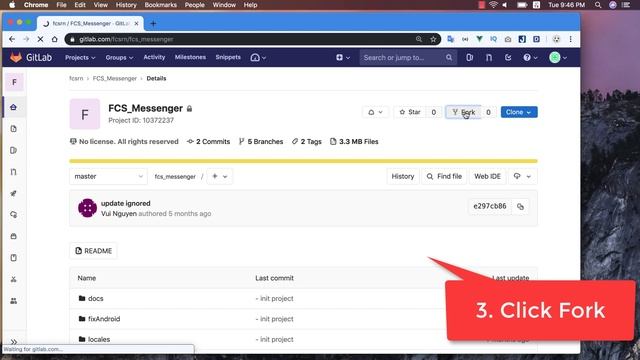Copy commit SHA with clipboard icon
This screenshot has height=360, width=640.
click(x=520, y=207)
